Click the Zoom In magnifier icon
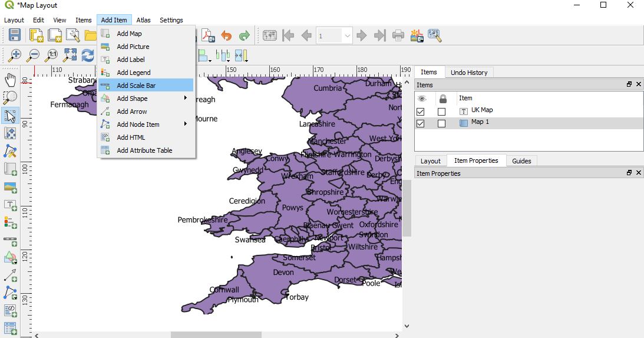Image resolution: width=644 pixels, height=338 pixels. click(x=14, y=55)
